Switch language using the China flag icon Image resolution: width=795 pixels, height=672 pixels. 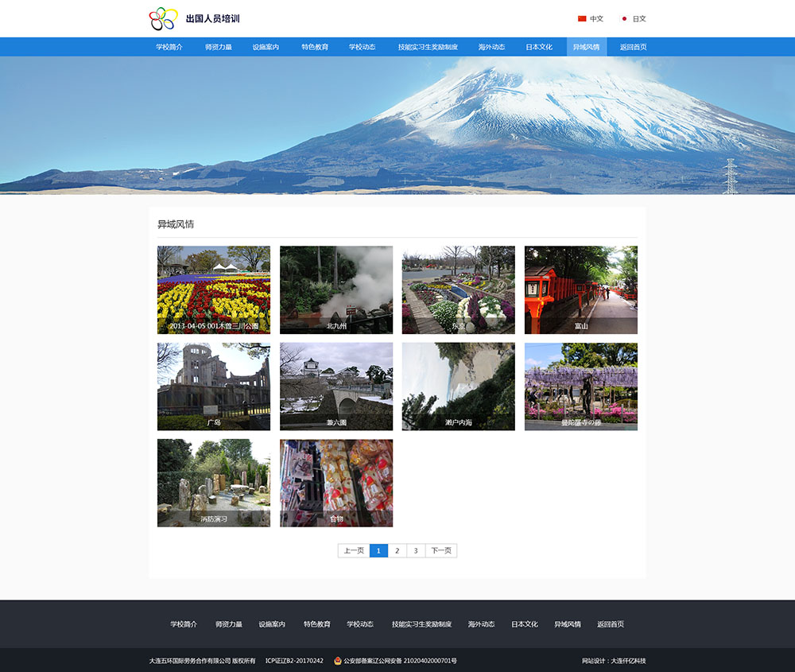(x=582, y=18)
